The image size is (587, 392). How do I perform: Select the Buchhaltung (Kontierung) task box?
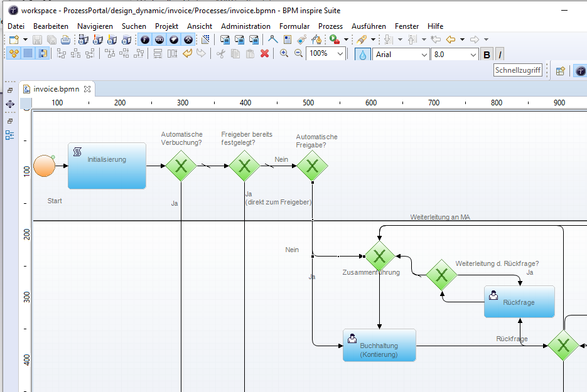click(x=379, y=345)
